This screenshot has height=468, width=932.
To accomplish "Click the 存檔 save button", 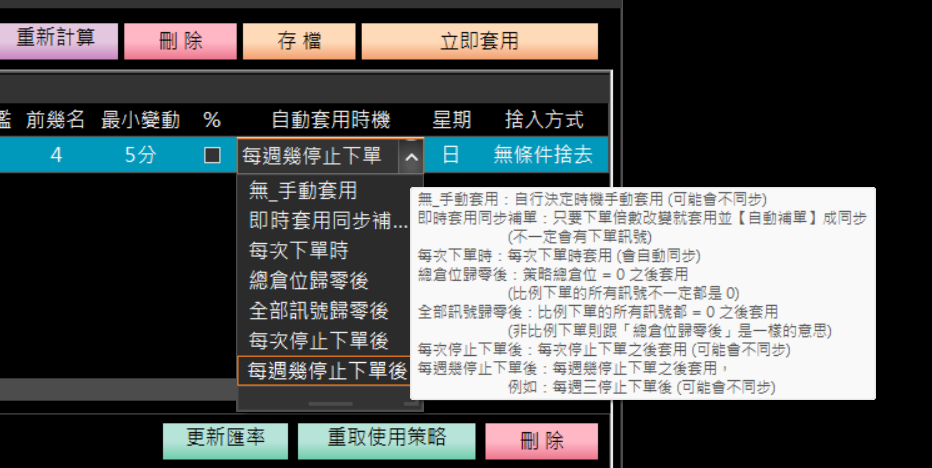I will pyautogui.click(x=297, y=41).
